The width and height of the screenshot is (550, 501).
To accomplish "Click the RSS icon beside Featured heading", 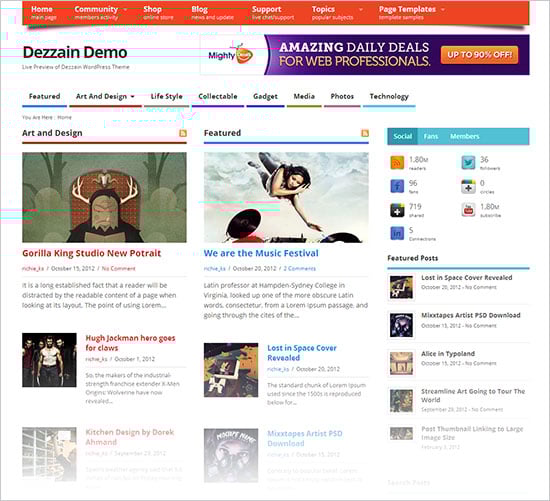I will pos(365,133).
